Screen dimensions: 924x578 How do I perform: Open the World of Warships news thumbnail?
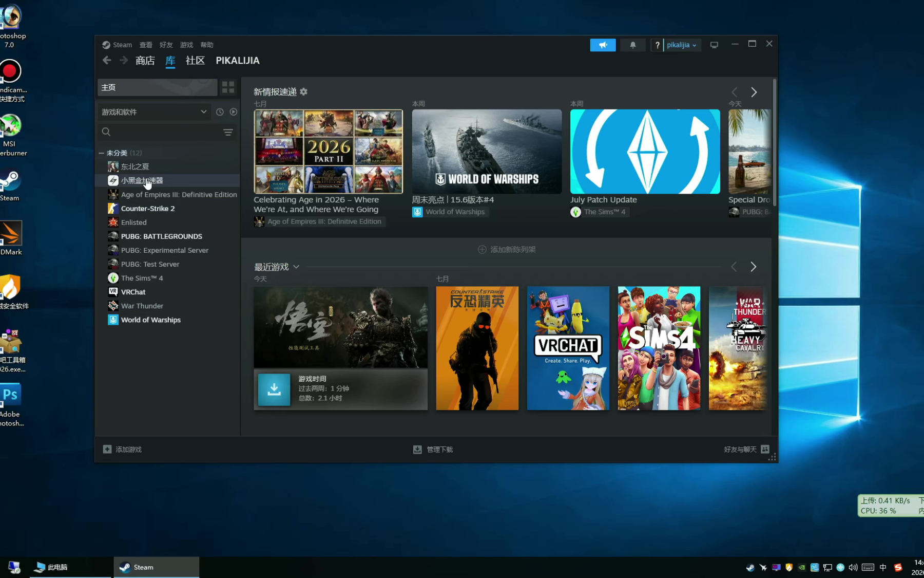487,152
